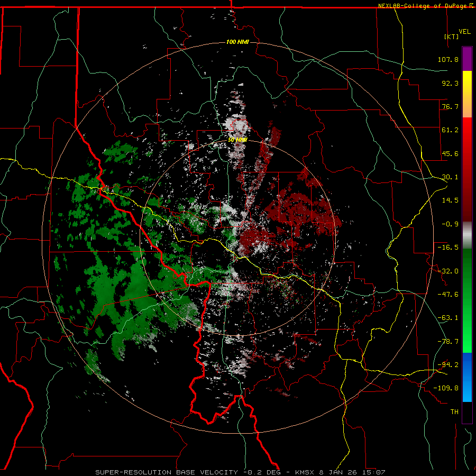Click the TH label below the scale
The height and width of the screenshot is (476, 476).
tap(454, 412)
